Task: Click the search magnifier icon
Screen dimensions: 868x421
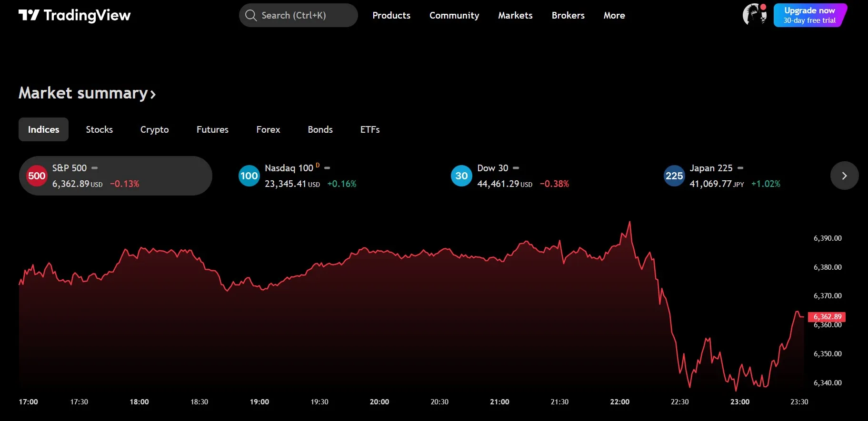Action: (x=251, y=15)
